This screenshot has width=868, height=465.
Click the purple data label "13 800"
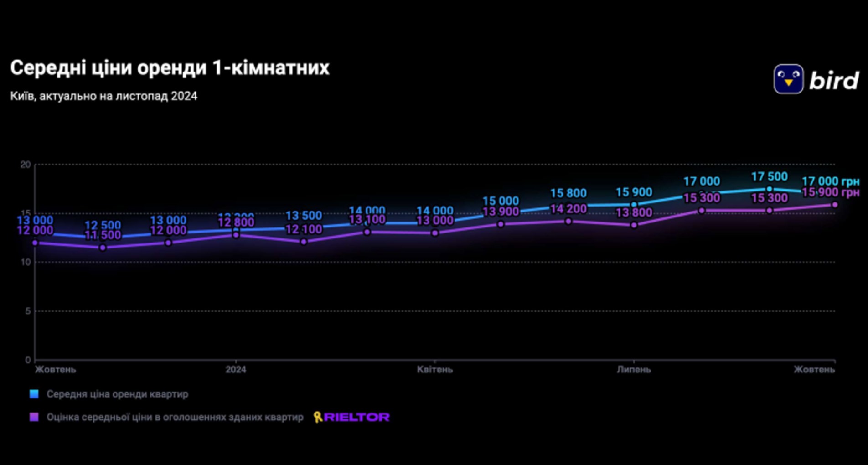point(634,212)
